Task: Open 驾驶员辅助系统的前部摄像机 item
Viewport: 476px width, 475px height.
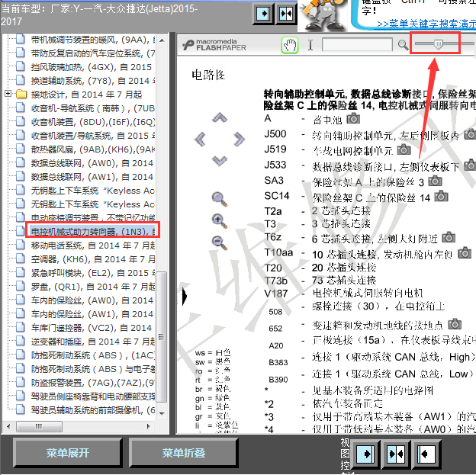Action: coord(93,410)
